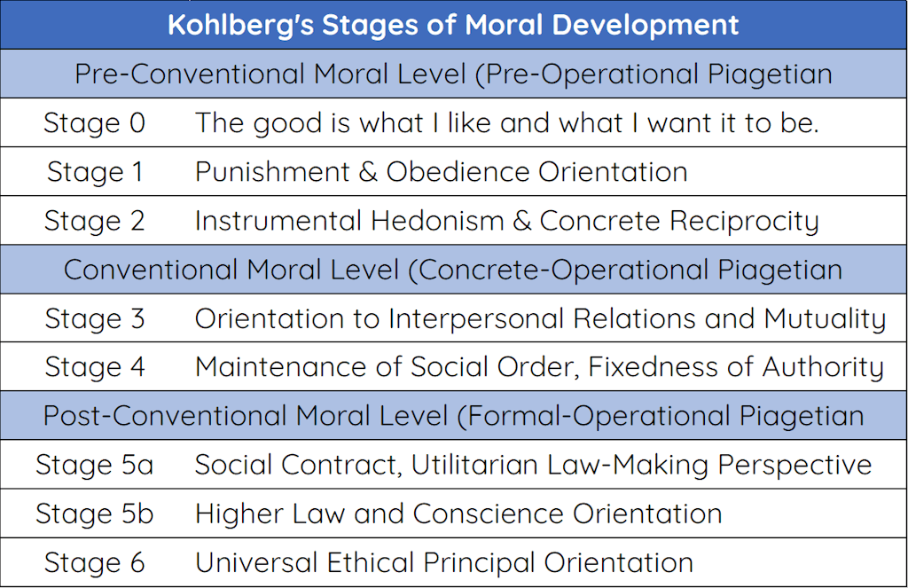Select "Punishment & Obedience Orientation" text
908x588 pixels.
click(x=441, y=171)
